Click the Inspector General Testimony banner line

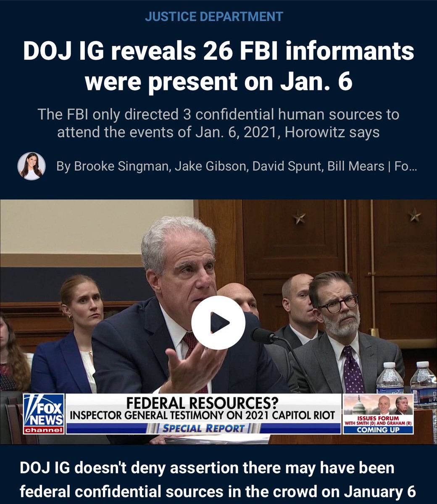click(203, 415)
